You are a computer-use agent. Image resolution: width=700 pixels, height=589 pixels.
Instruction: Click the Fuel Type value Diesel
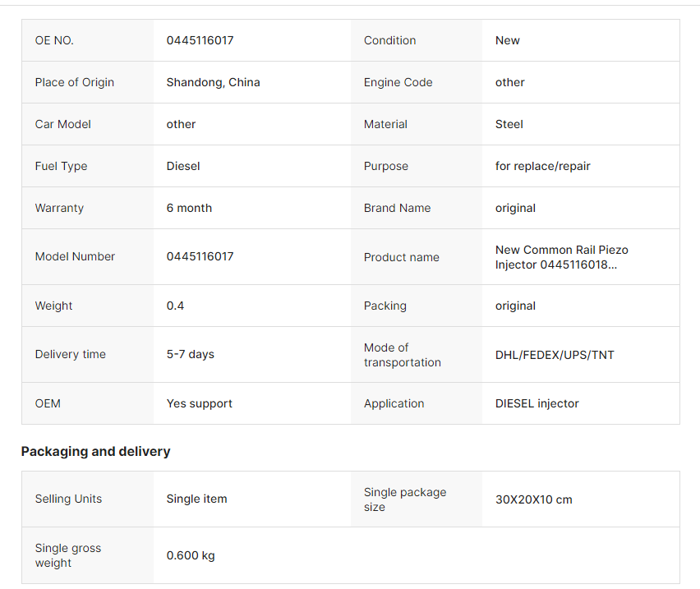click(183, 167)
